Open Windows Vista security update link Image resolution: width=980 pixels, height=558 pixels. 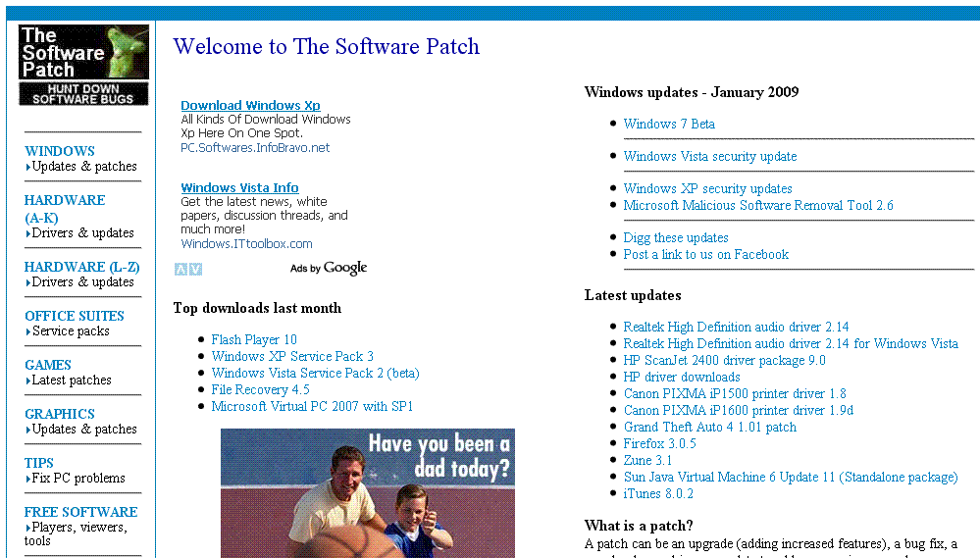tap(710, 157)
